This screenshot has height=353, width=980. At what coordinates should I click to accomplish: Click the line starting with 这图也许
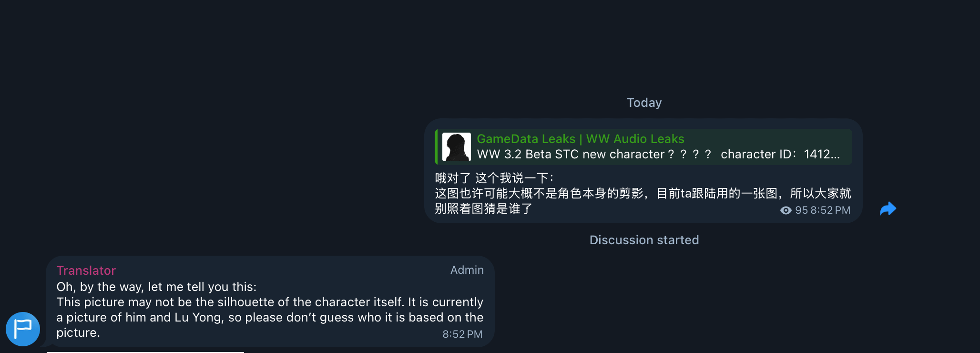click(643, 193)
